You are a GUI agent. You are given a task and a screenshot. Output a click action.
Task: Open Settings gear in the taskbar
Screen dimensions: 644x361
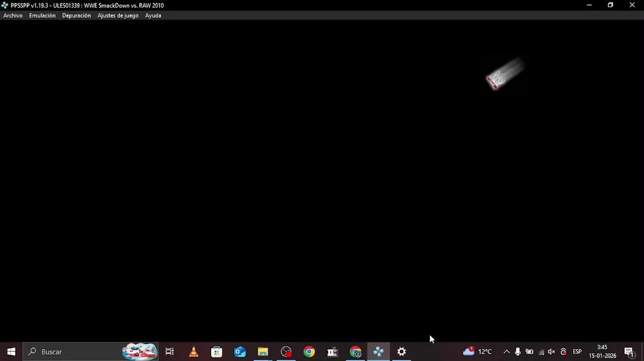pyautogui.click(x=402, y=352)
